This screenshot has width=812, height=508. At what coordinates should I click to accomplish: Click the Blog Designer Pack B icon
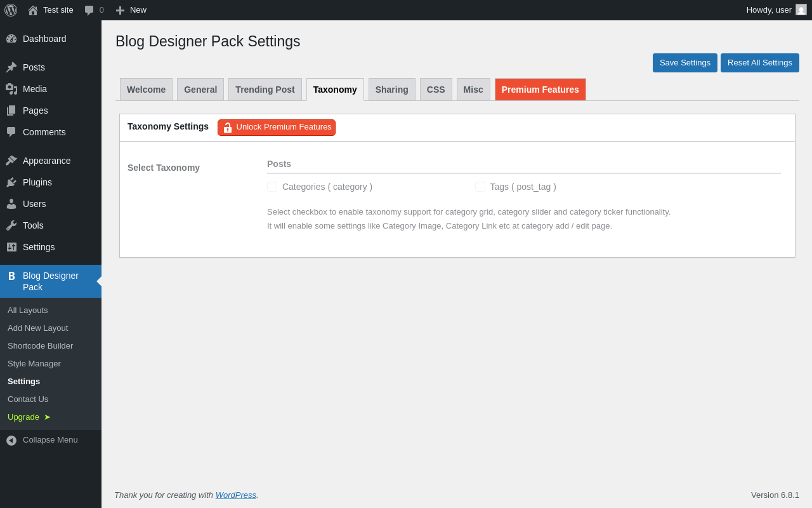point(11,276)
